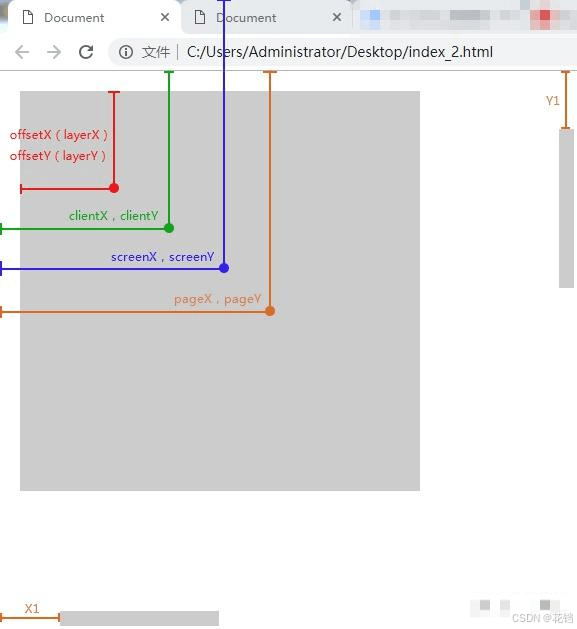Screen dimensions: 577x629
Task: Close the second Document tab
Action: coord(337,17)
